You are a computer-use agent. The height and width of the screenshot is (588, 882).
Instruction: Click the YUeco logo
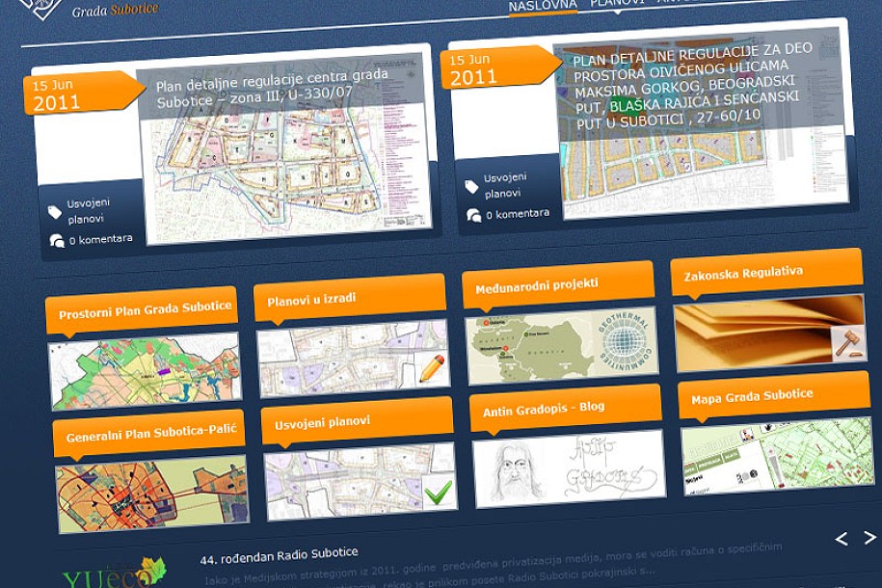pyautogui.click(x=114, y=573)
